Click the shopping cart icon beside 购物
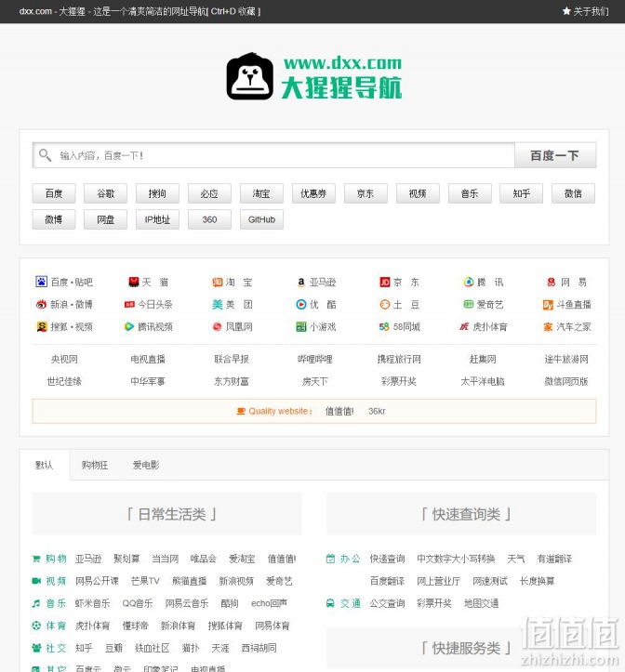This screenshot has width=625, height=672. tap(36, 559)
